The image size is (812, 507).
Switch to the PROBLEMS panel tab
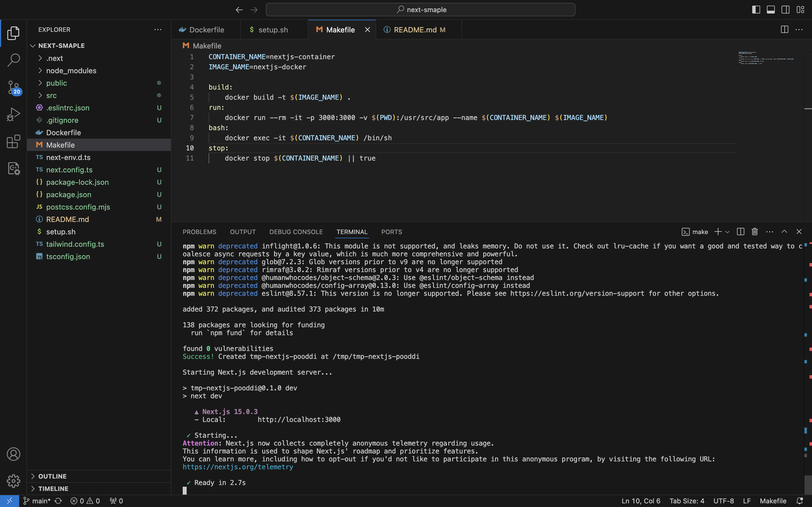coord(199,232)
